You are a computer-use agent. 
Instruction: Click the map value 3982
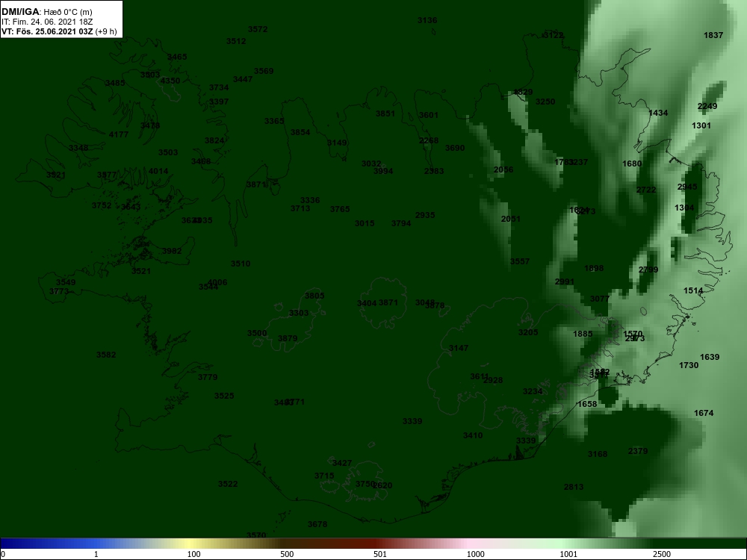[x=172, y=252]
